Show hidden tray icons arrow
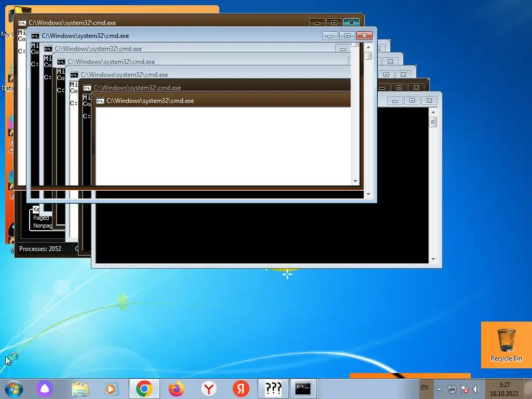532x399 pixels. pyautogui.click(x=439, y=389)
